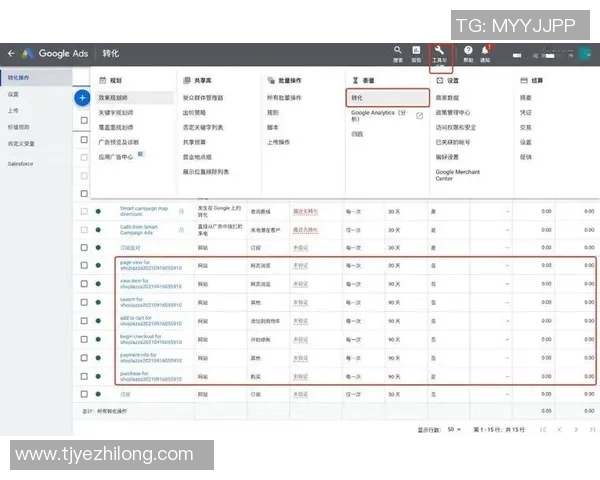600x480 pixels.
Task: Select 访问权限和安全 in the tools menu
Action: (x=456, y=127)
